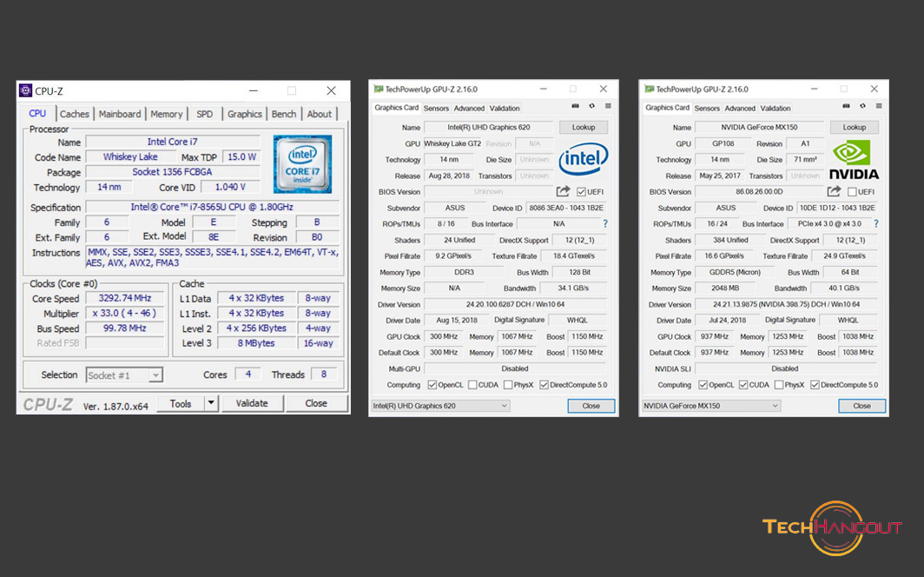Toggle DirectCompute 5.0 checkbox in NVIDIA GPU-Z

click(x=815, y=385)
